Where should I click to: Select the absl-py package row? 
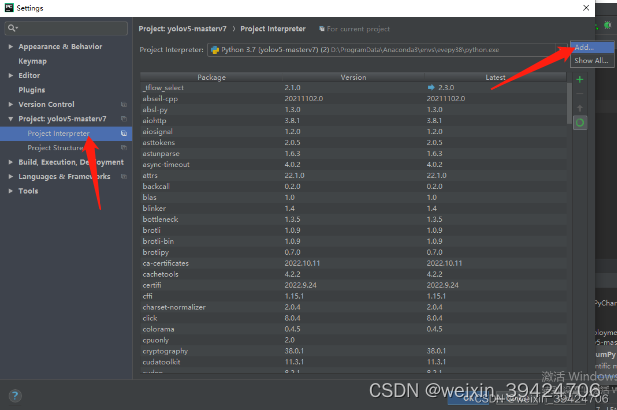click(x=353, y=109)
